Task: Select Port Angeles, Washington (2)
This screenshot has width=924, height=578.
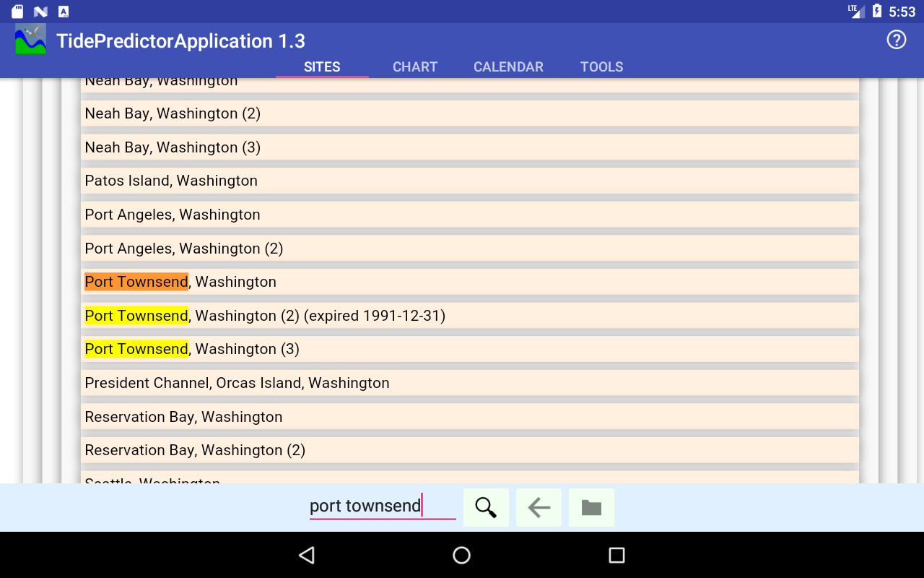Action: point(470,249)
